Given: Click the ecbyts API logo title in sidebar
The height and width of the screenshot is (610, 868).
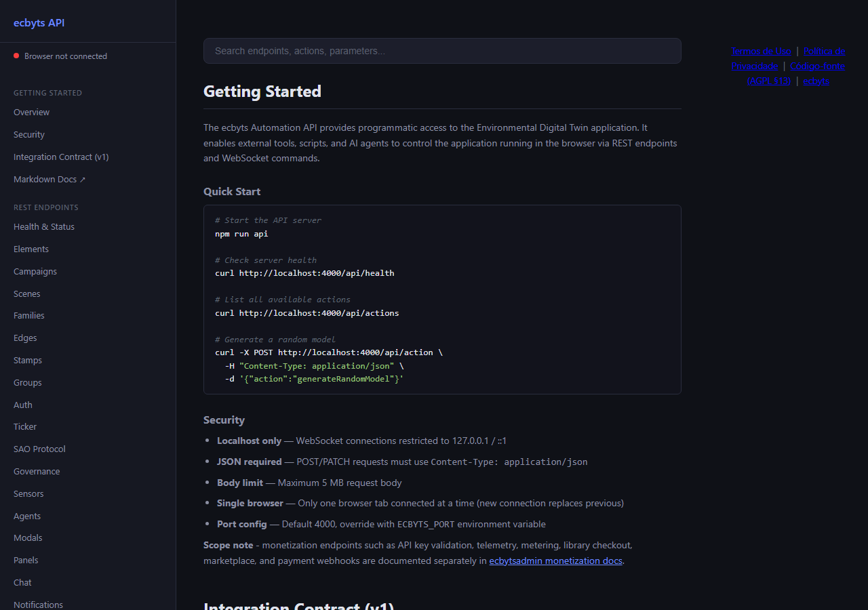Looking at the screenshot, I should pyautogui.click(x=39, y=22).
